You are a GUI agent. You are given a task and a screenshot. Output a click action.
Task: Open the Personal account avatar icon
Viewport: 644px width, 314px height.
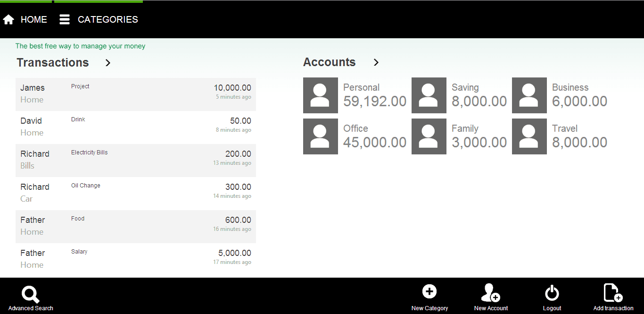(x=321, y=95)
